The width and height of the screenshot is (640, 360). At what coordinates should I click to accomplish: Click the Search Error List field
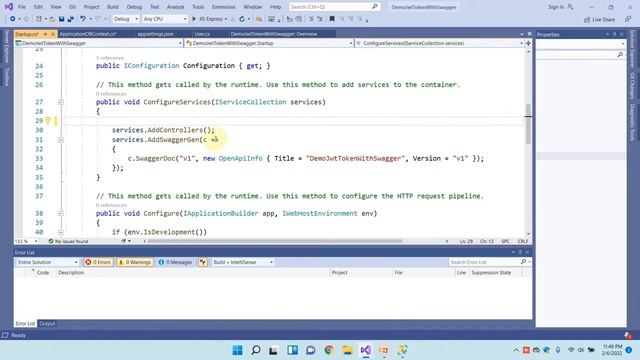tap(484, 262)
